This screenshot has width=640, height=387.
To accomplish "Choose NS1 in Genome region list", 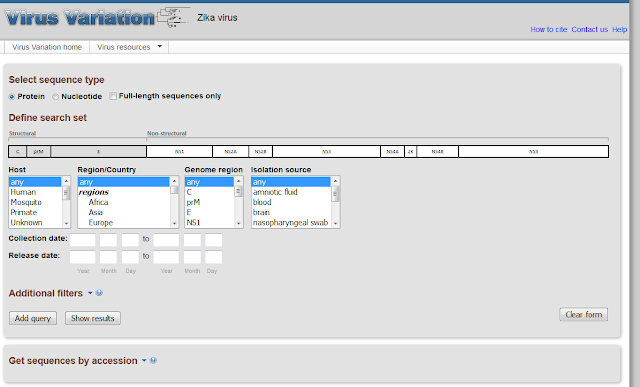I will tap(209, 222).
